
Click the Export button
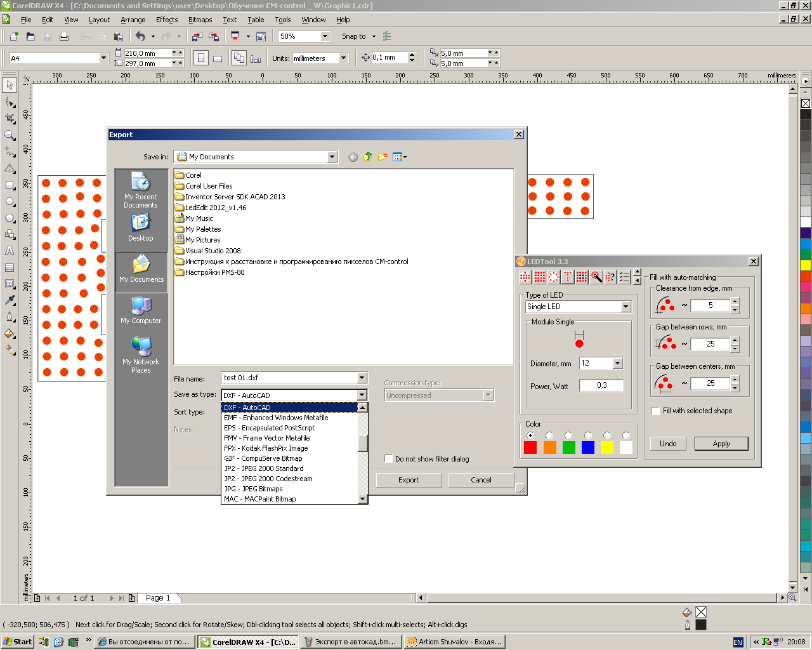[409, 480]
